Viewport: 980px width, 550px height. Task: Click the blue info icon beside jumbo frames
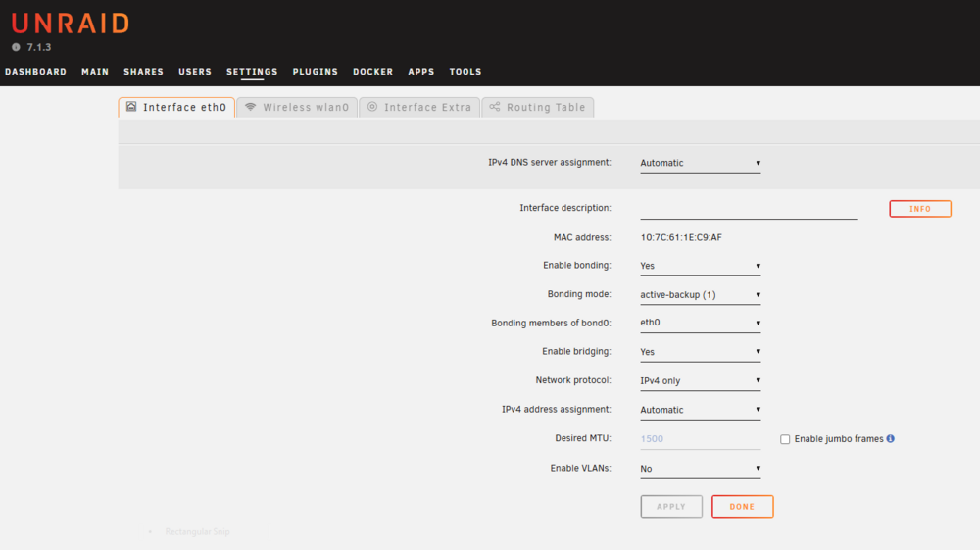[891, 439]
